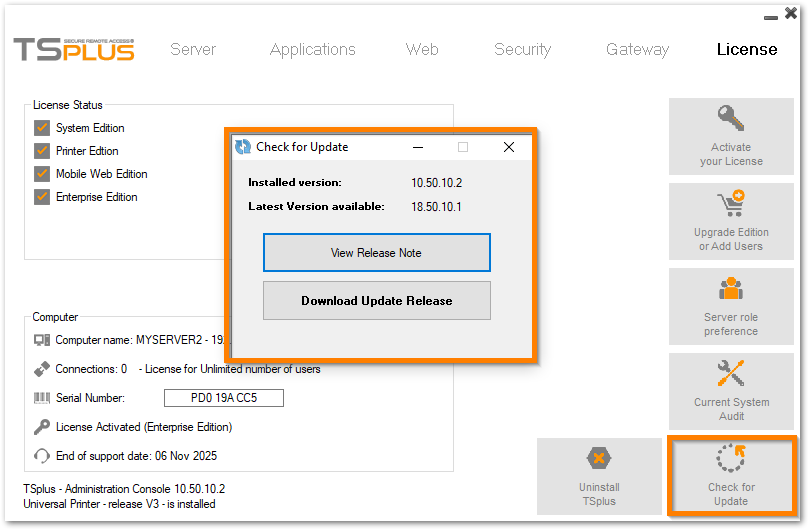Image resolution: width=809 pixels, height=530 pixels.
Task: Click the Activate your License key icon
Action: [730, 119]
